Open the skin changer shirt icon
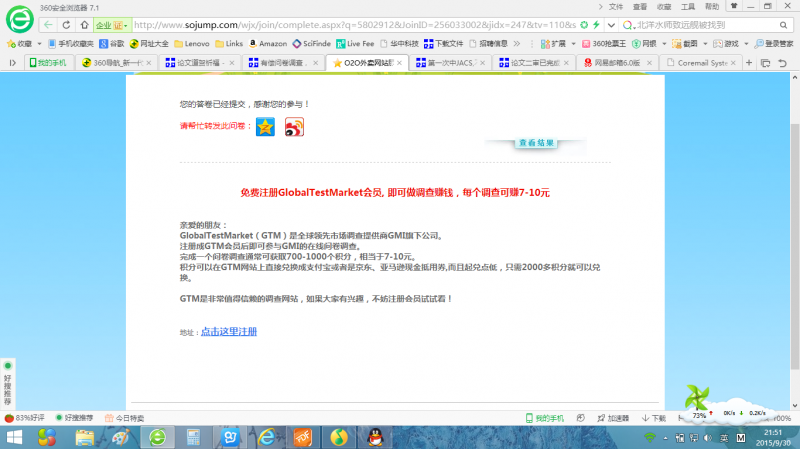The image size is (800, 449). point(734,6)
